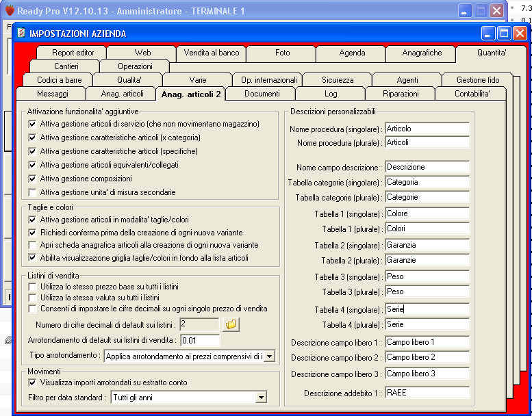Switch to the Documenti tab
The height and width of the screenshot is (416, 532).
[261, 94]
